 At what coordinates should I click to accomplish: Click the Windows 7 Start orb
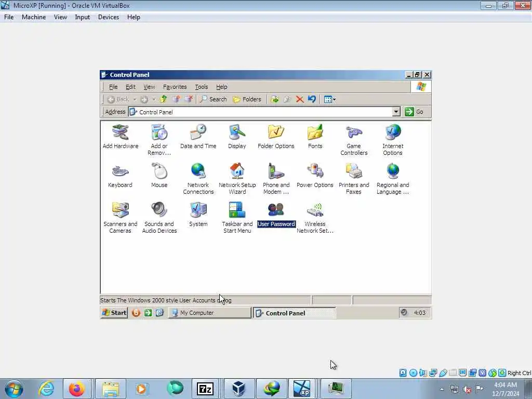pos(14,389)
